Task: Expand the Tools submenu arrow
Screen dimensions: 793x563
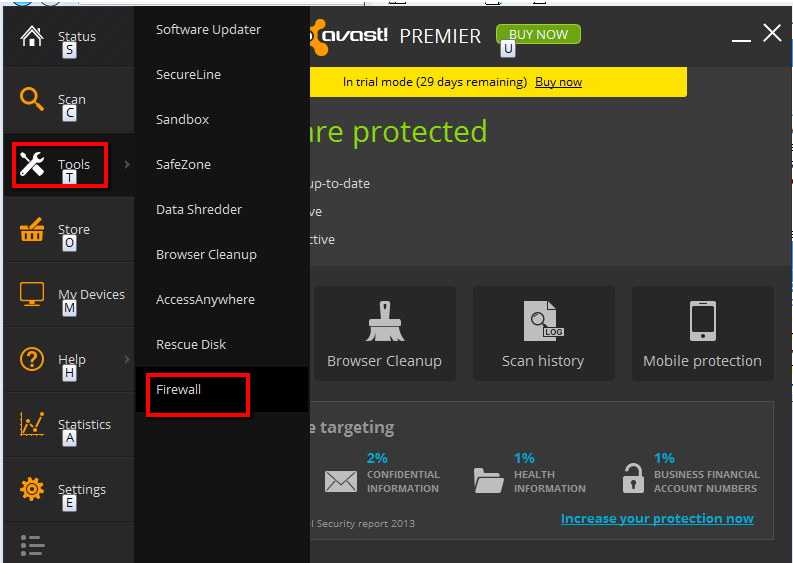Action: point(127,164)
